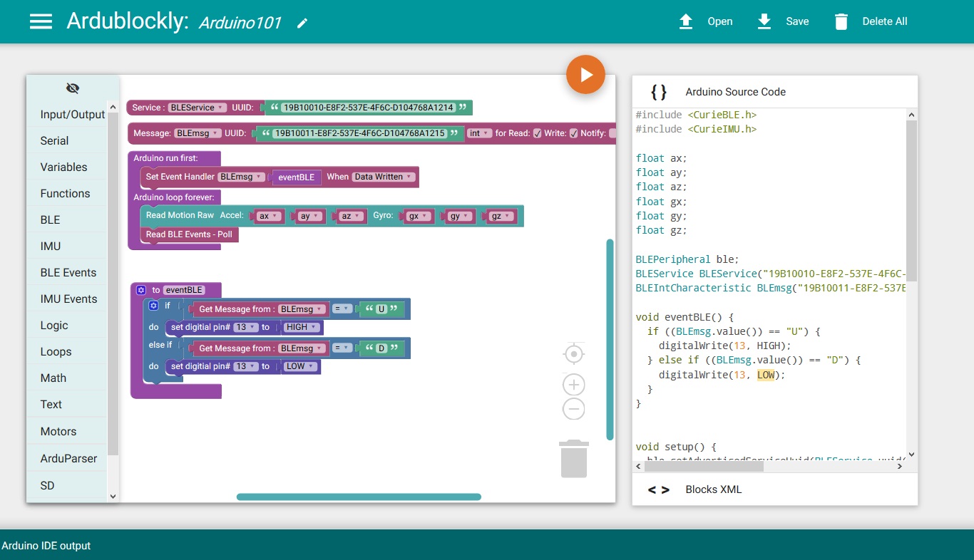Edit the Service UUID text field
Screen dimensions: 974x560
(x=368, y=108)
